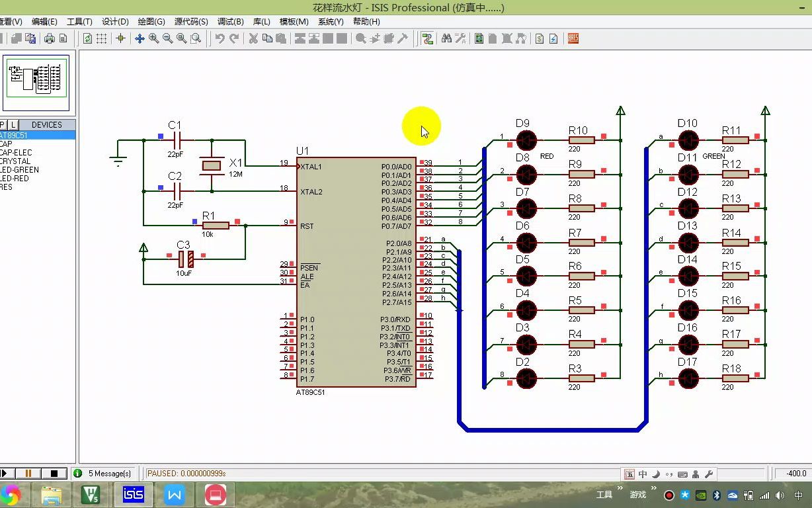Open the WPS Writer taskbar icon
This screenshot has width=812, height=508.
(x=175, y=494)
